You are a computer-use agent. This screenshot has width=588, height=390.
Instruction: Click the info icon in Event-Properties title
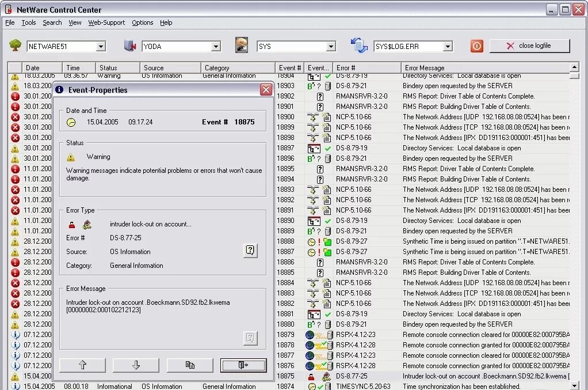(59, 90)
